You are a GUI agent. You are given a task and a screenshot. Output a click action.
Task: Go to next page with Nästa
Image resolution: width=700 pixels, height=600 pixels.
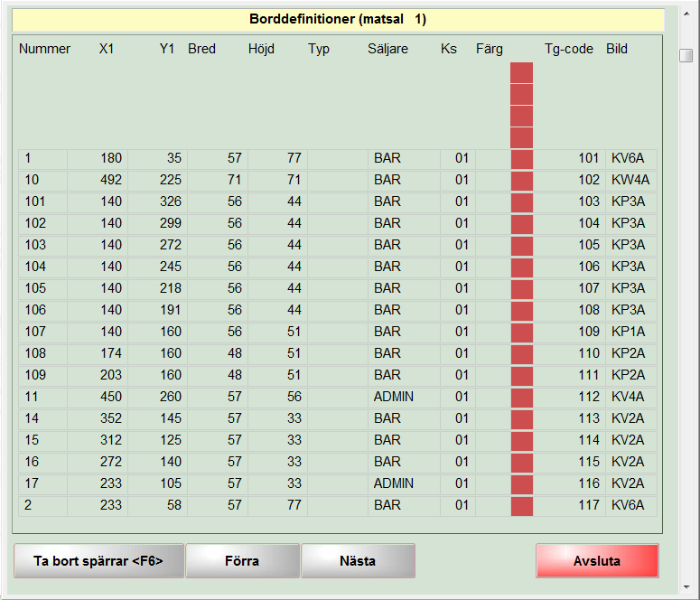coord(358,560)
